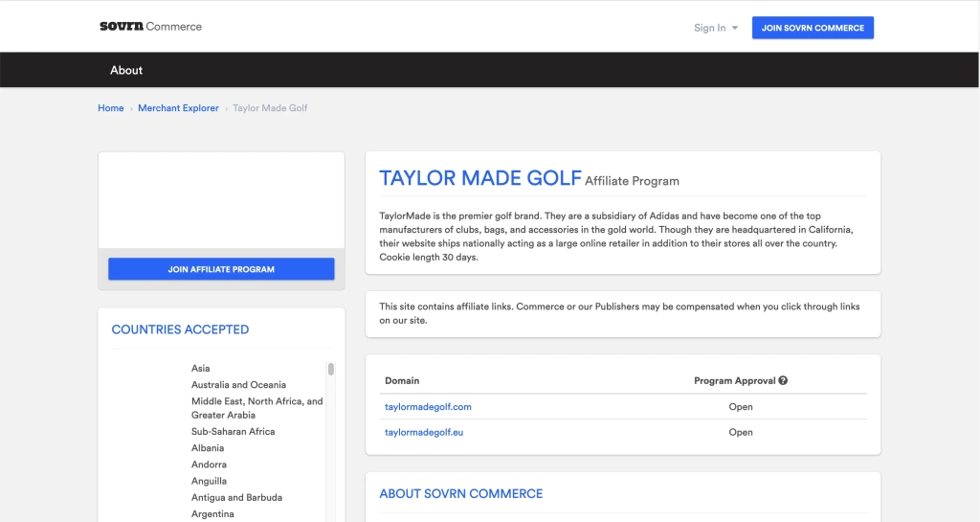
Task: Select Argentina in the countries list
Action: tap(212, 514)
